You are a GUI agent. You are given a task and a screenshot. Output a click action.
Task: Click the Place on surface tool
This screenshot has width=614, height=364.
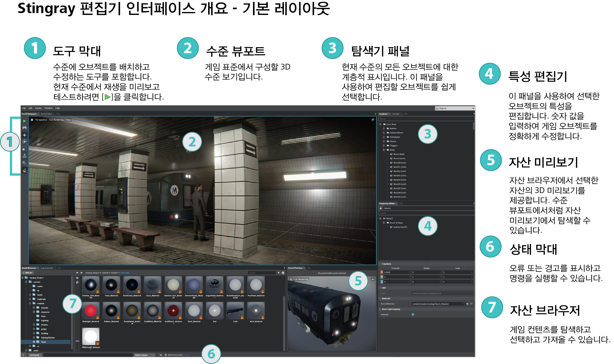(25, 156)
